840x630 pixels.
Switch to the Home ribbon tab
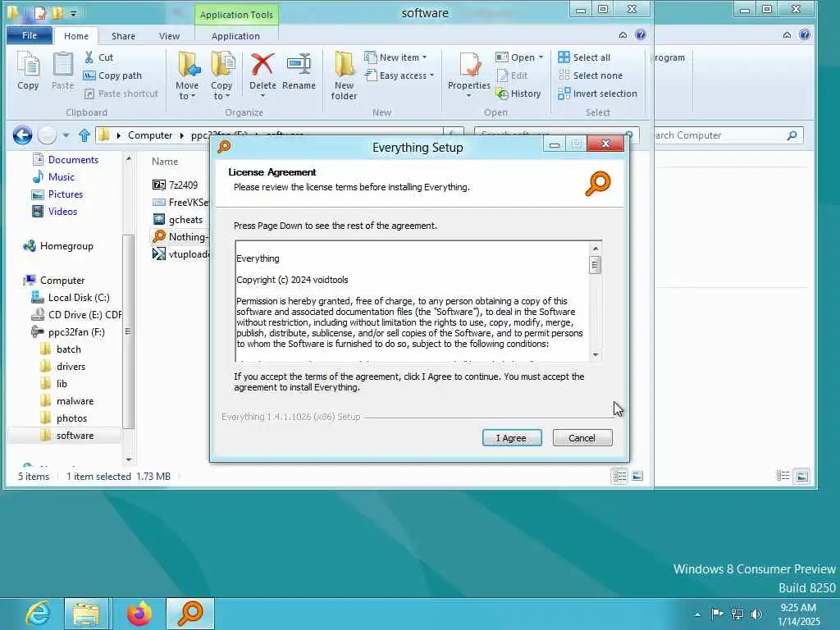coord(76,36)
